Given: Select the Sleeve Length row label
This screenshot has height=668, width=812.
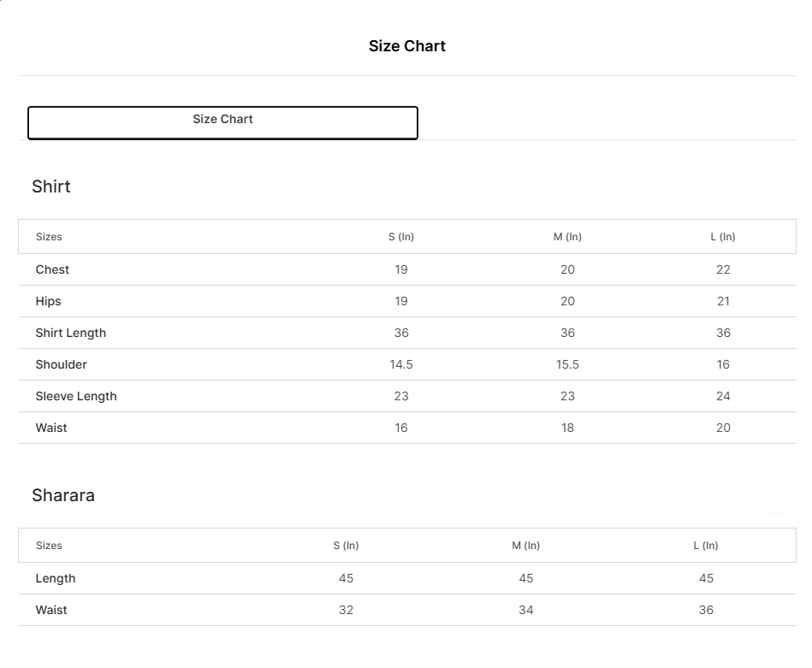Looking at the screenshot, I should click(76, 396).
